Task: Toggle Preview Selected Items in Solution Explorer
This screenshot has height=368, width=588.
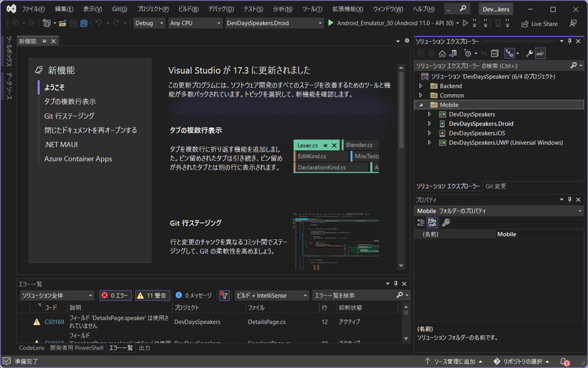Action: (x=540, y=53)
